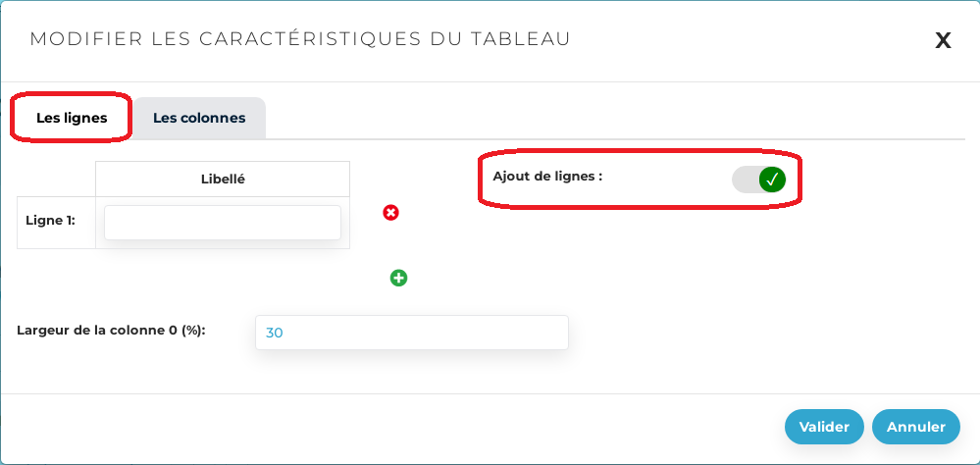Screen dimensions: 980x465
Task: Click the gray track of the row-adding switch
Action: coord(745,180)
